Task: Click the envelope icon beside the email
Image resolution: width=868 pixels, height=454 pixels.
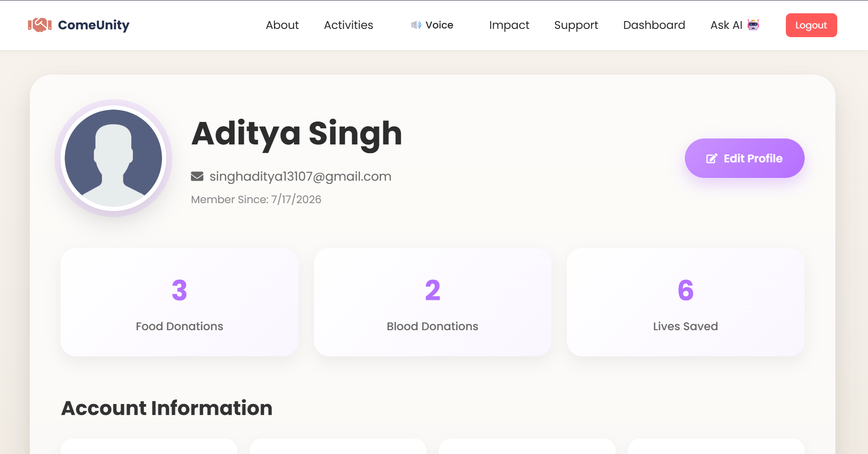Action: coord(197,176)
